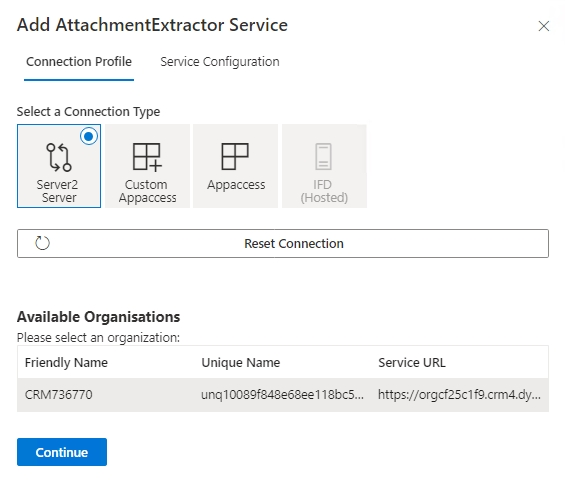
Task: Select the Server2 Server connection type
Action: pos(59,166)
